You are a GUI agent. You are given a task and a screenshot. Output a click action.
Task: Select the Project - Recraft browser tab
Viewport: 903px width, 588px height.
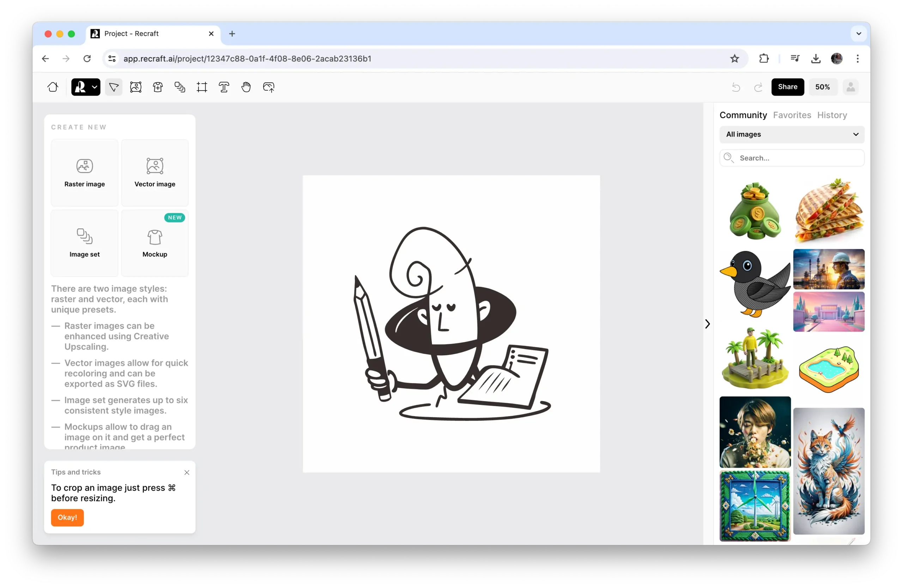(x=153, y=34)
